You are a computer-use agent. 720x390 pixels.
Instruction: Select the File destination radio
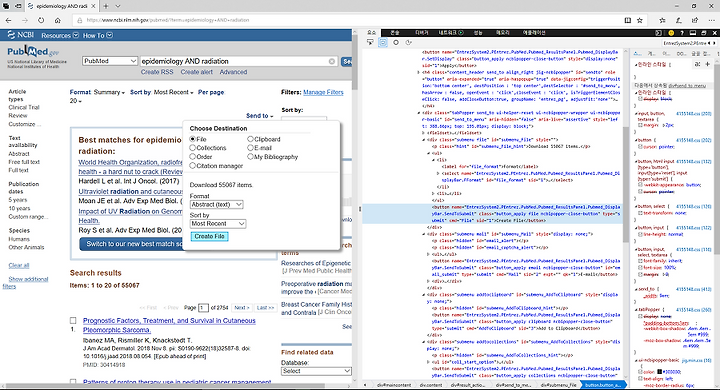pyautogui.click(x=193, y=139)
